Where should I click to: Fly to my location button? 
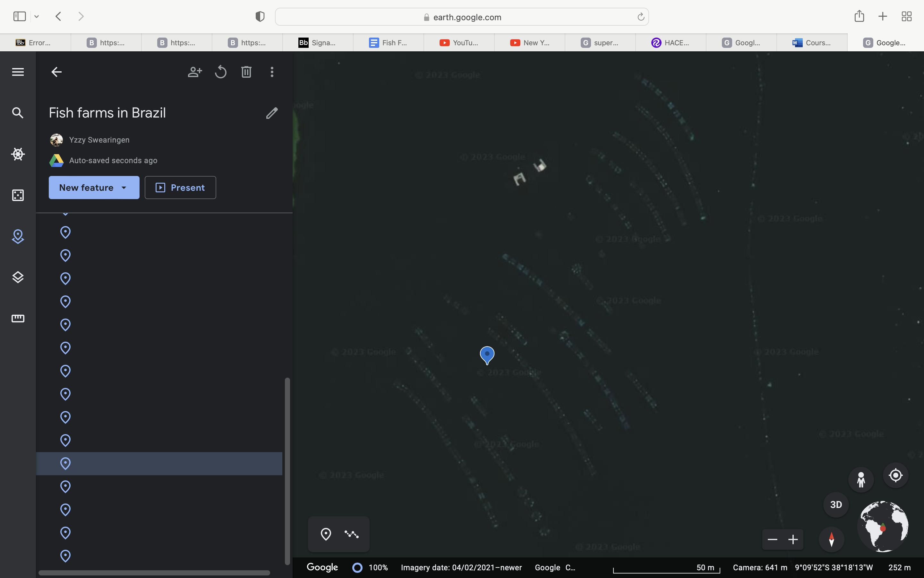pos(896,476)
